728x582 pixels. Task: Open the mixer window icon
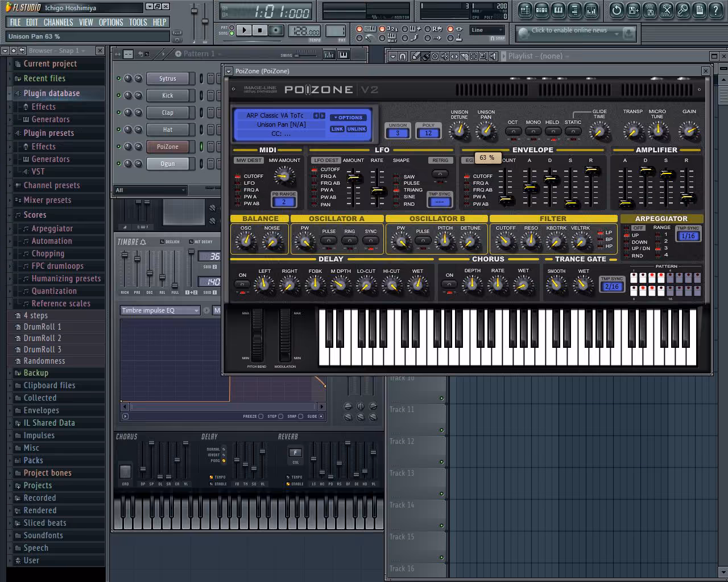tap(591, 10)
